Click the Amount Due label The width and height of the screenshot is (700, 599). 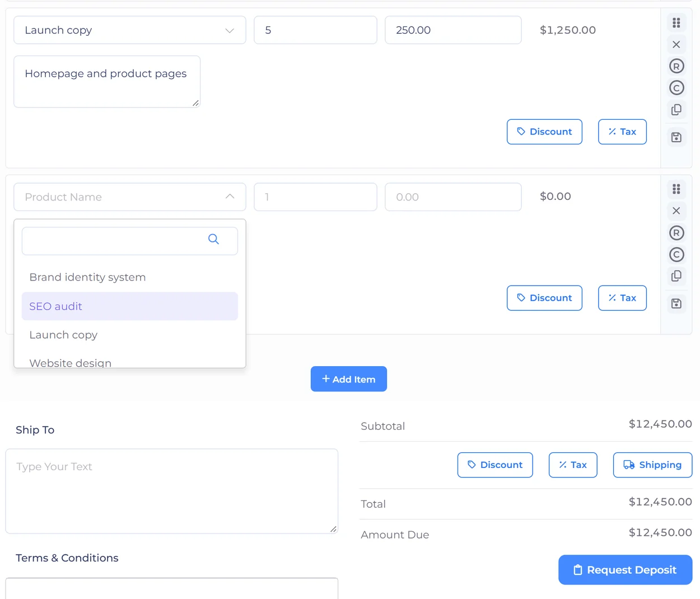tap(395, 535)
